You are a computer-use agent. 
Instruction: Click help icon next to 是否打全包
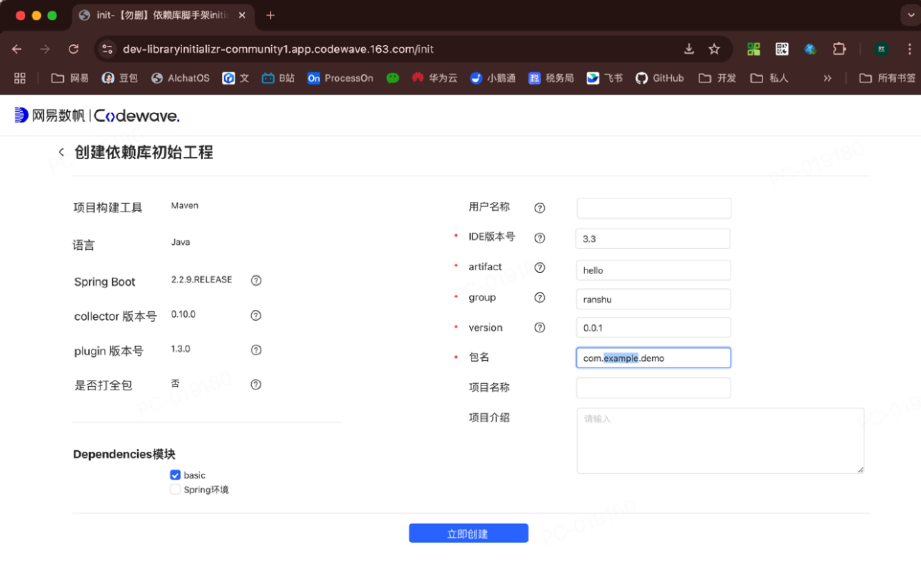point(256,384)
